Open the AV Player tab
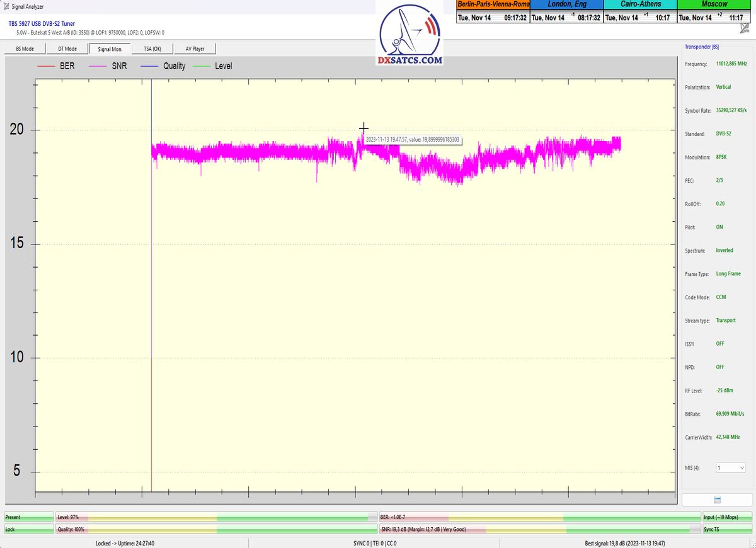Viewport: 756px width, 548px height. (x=195, y=49)
